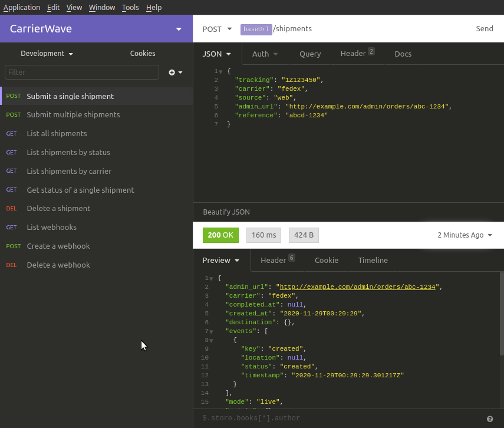The image size is (504, 428).
Task: Expand the CarrierWave workspace dropdown
Action: pos(179,29)
